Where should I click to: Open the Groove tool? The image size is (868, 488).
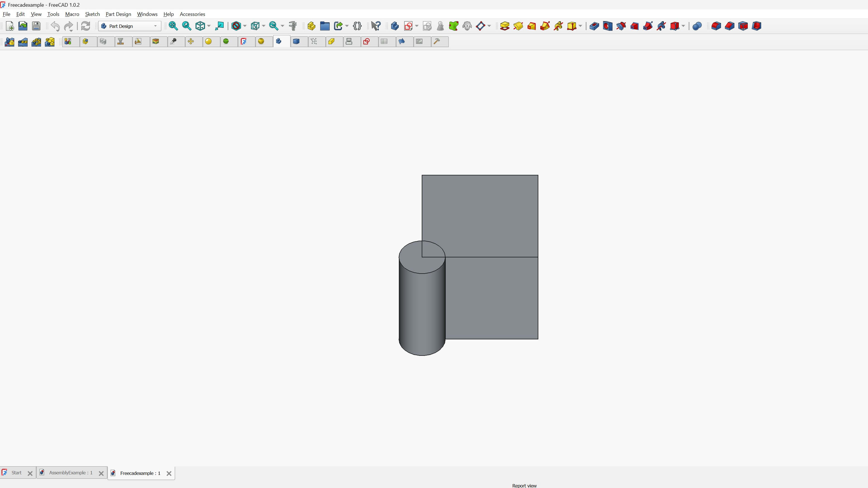click(x=621, y=26)
